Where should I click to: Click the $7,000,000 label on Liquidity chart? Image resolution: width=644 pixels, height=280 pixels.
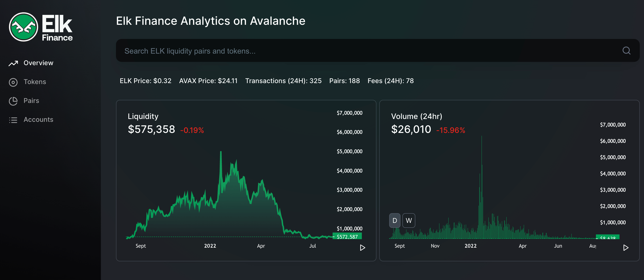pyautogui.click(x=350, y=113)
